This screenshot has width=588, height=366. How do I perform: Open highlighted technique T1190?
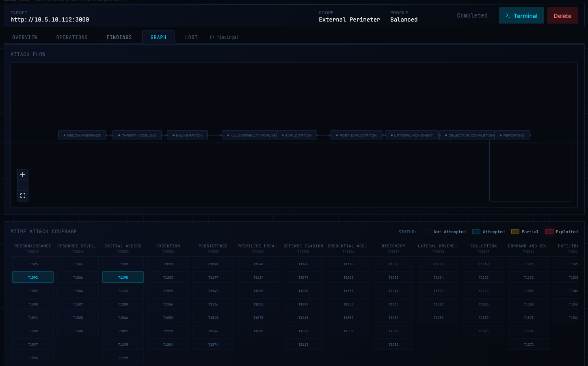pyautogui.click(x=123, y=277)
